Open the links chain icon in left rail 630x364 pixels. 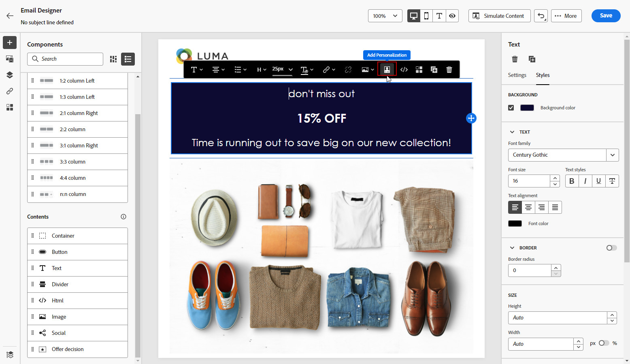tap(10, 91)
